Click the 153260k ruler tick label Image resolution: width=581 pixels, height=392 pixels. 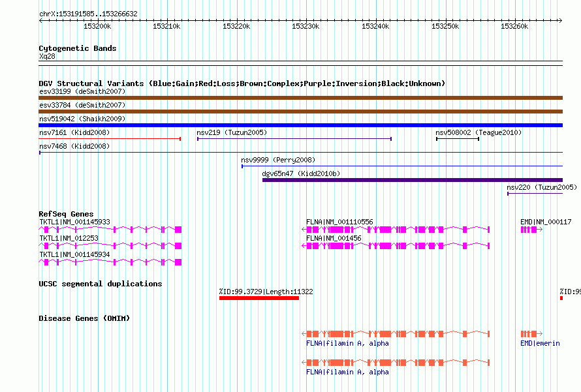514,26
